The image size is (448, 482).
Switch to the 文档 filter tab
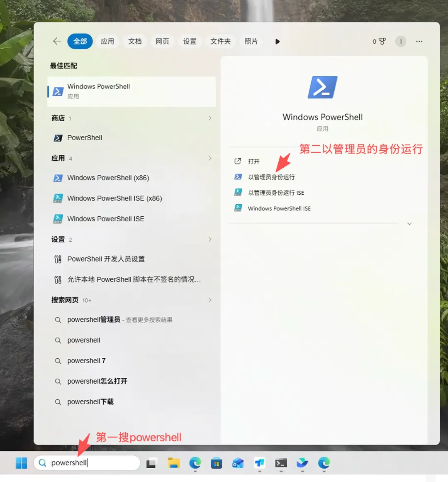135,41
